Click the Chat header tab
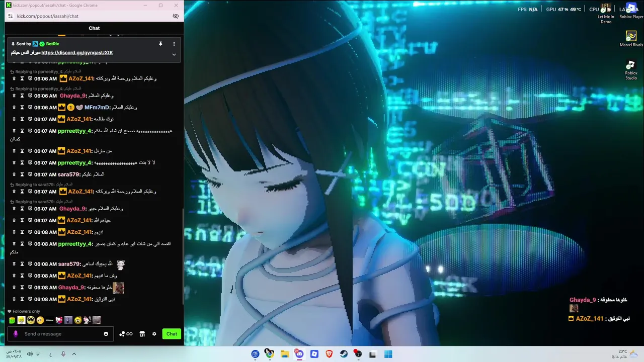 pyautogui.click(x=94, y=28)
